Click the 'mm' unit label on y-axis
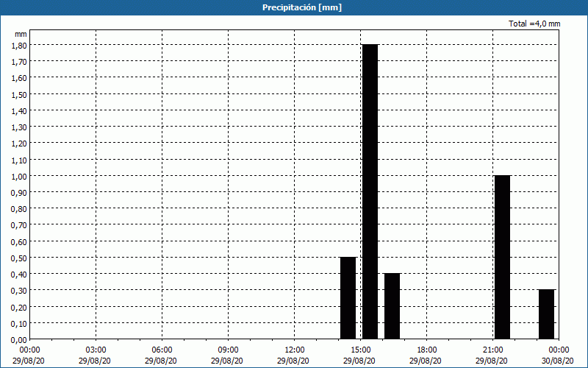 21,34
